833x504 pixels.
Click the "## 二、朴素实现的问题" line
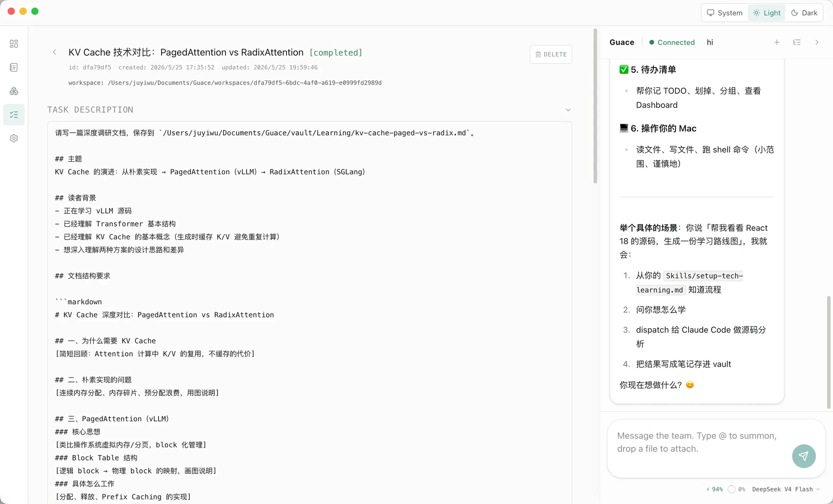93,380
